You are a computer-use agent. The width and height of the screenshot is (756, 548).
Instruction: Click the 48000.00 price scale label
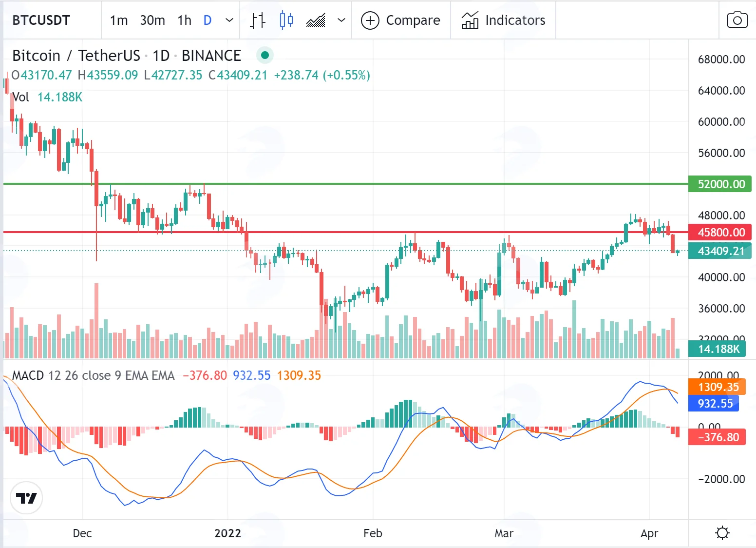coord(721,215)
